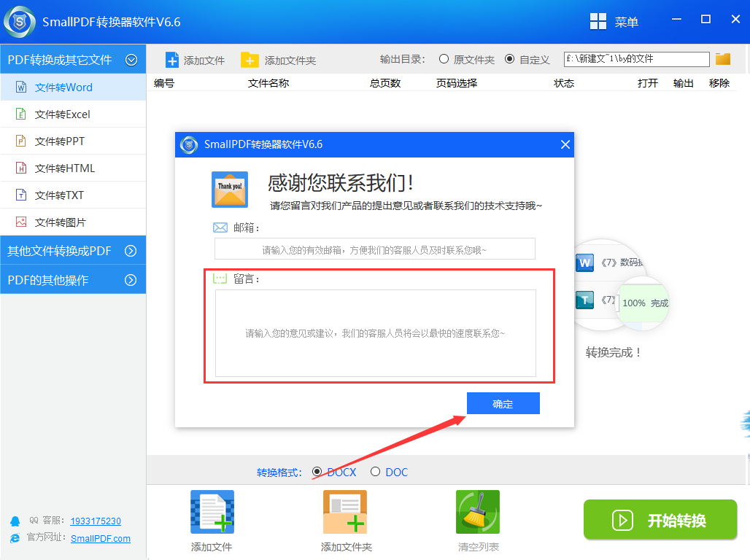Click the teal T text icon in background
750x560 pixels.
[x=584, y=300]
